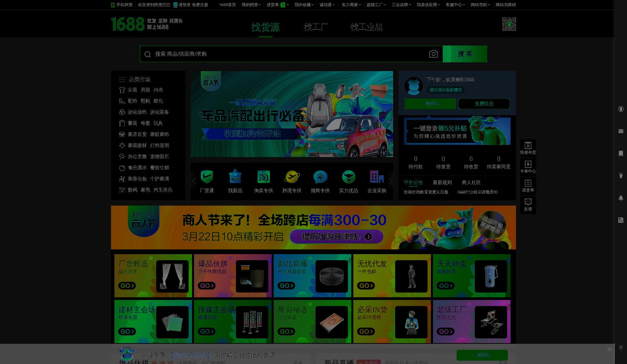The image size is (627, 364).
Task: Open the QR code icon in header
Action: [x=509, y=24]
